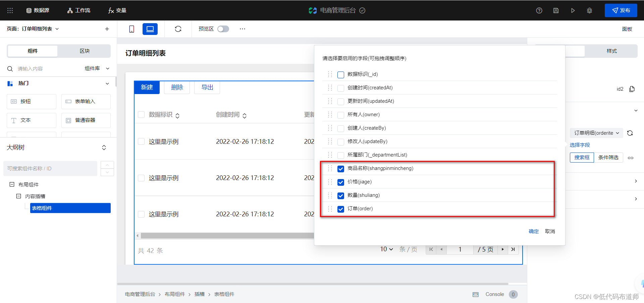The width and height of the screenshot is (644, 303).
Task: Click the outline search field 可搜索组件名称 / ID
Action: [x=50, y=168]
